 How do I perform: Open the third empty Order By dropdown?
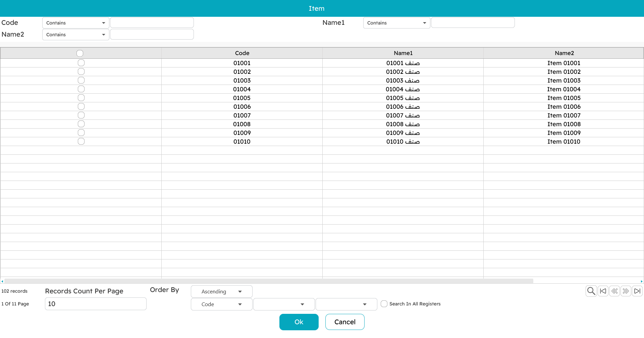pyautogui.click(x=346, y=304)
